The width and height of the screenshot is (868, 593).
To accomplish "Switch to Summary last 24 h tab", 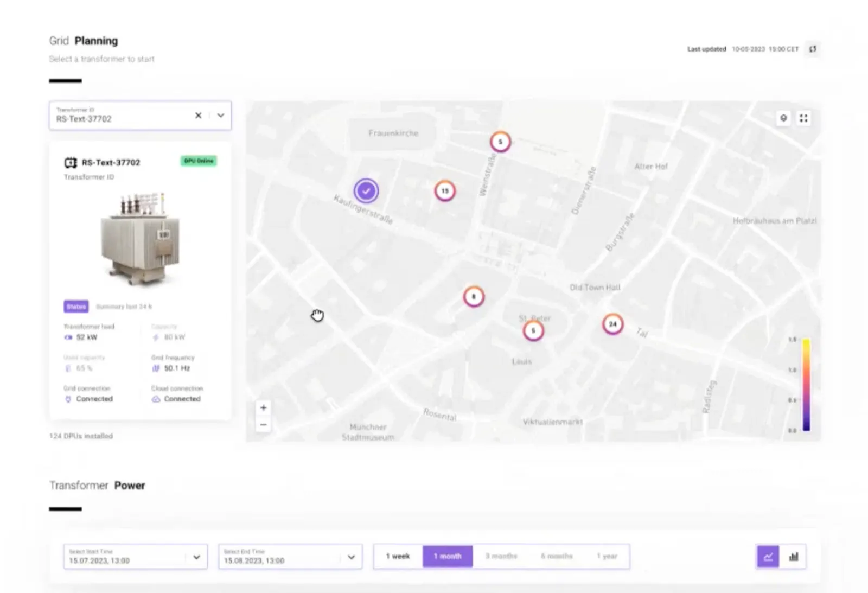I will 124,307.
